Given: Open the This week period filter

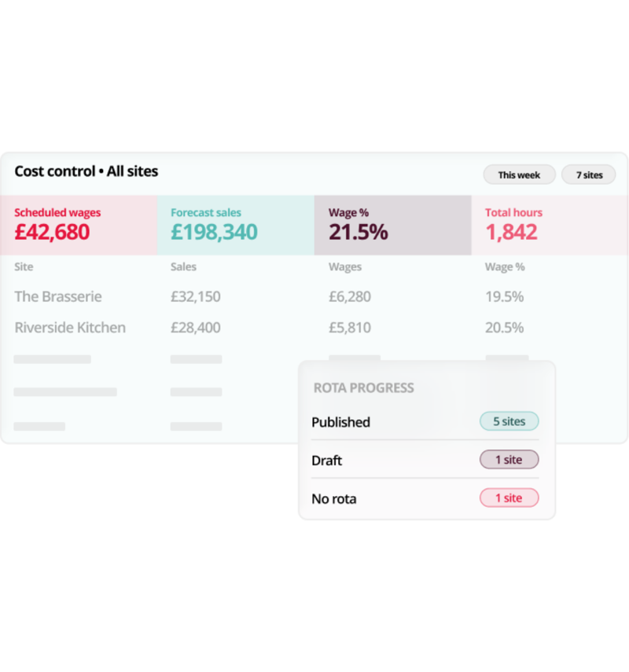Looking at the screenshot, I should tap(519, 174).
